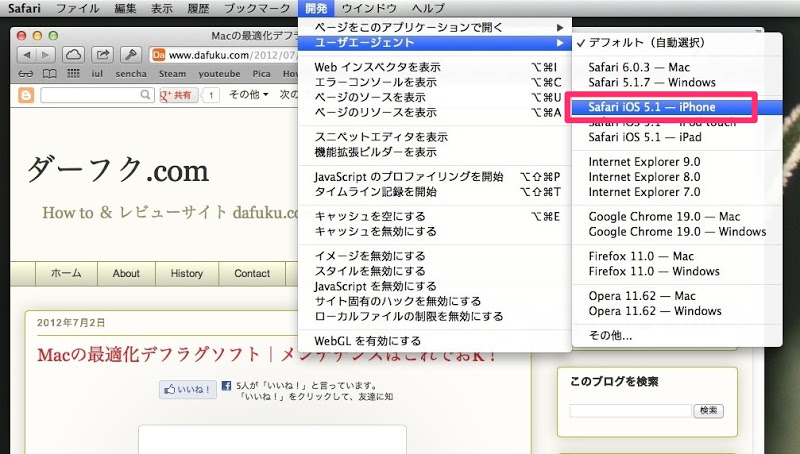Open the ウインドウ menu
This screenshot has width=800, height=454.
369,8
